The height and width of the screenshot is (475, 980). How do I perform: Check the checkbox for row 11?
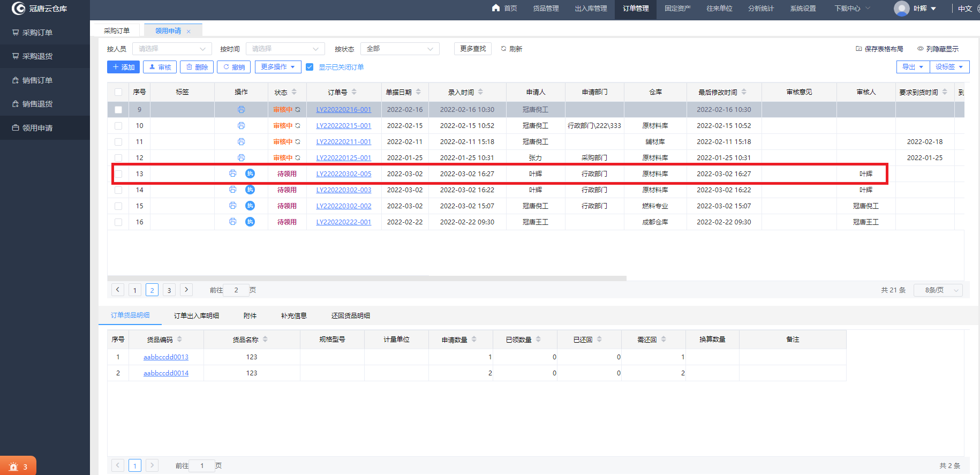click(x=118, y=142)
